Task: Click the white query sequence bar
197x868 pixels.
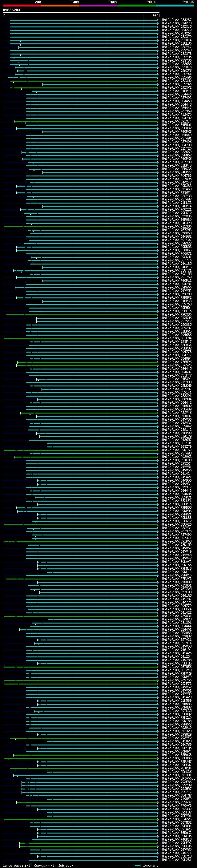Action: (x=81, y=13)
